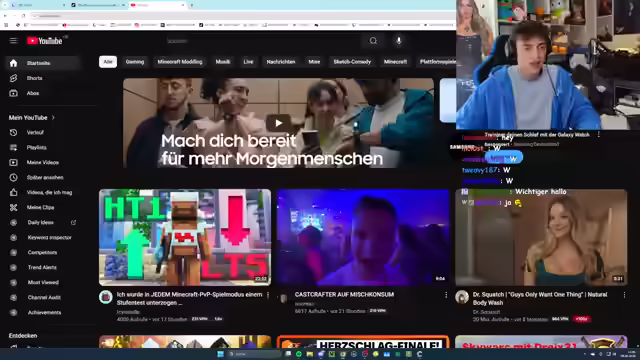Open Abos subscriptions in the sidebar
This screenshot has height=360, width=640.
point(43,93)
